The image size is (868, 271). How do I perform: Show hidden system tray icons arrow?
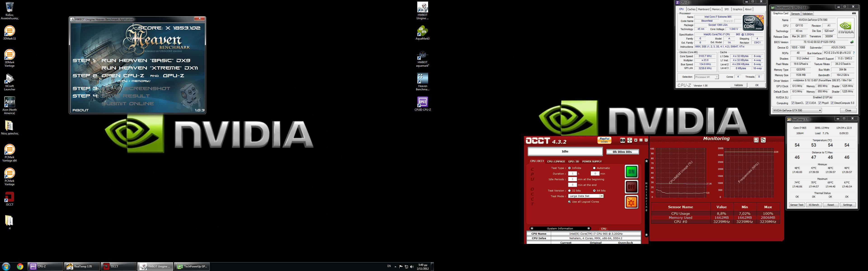click(x=395, y=267)
